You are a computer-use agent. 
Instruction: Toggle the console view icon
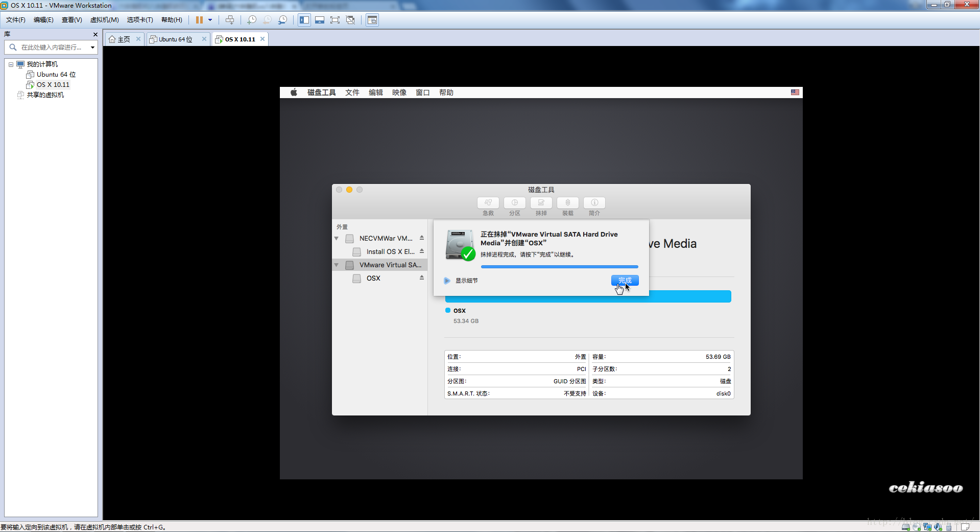(x=372, y=20)
